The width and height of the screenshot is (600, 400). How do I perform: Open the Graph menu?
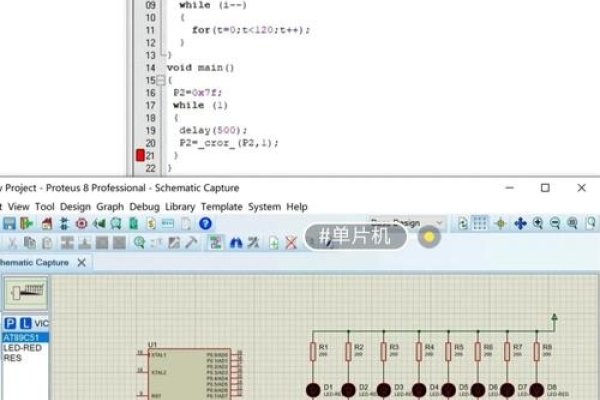point(110,207)
